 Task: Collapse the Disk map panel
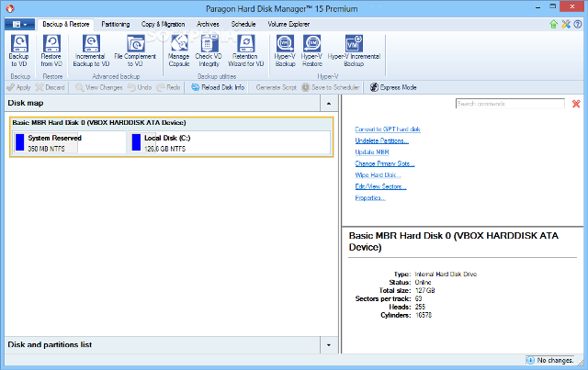coord(329,103)
